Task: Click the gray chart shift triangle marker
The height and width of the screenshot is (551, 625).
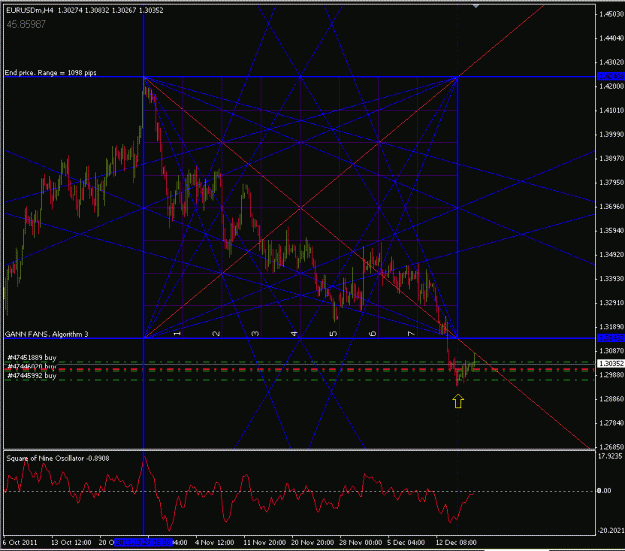Action: (476, 6)
